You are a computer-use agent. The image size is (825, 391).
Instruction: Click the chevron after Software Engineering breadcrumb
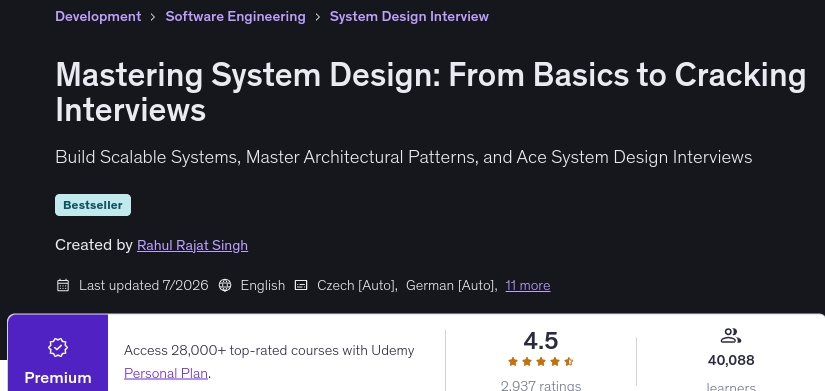coord(317,17)
